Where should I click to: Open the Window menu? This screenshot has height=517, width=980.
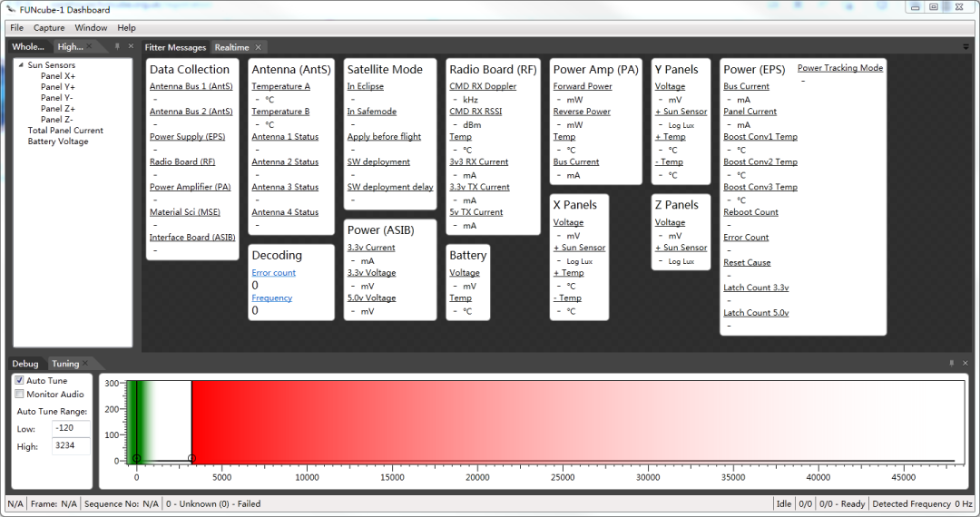(x=91, y=27)
